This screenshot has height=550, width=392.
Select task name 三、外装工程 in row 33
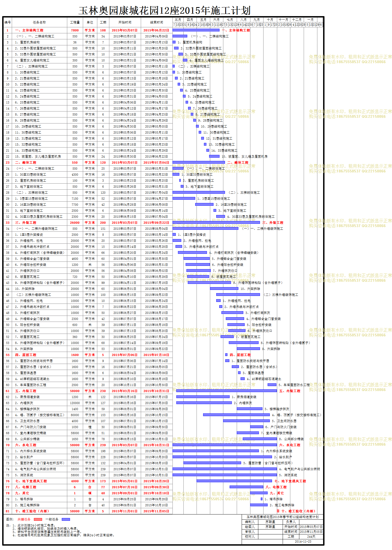26,223
